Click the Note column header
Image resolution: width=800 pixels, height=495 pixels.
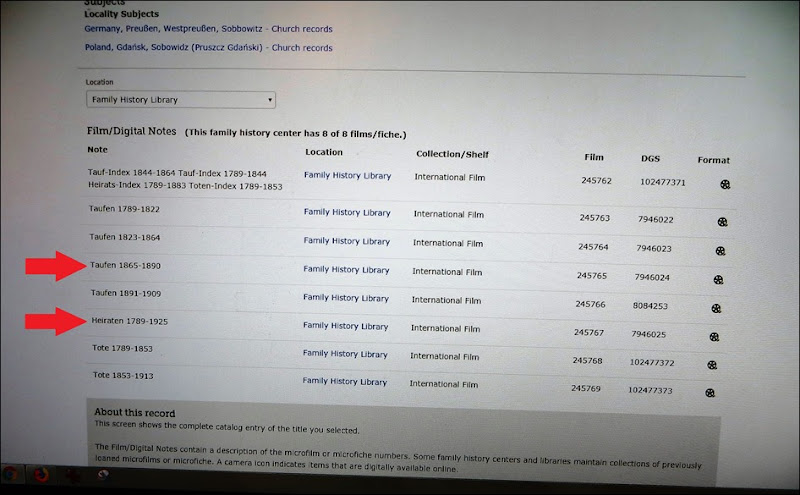[97, 150]
